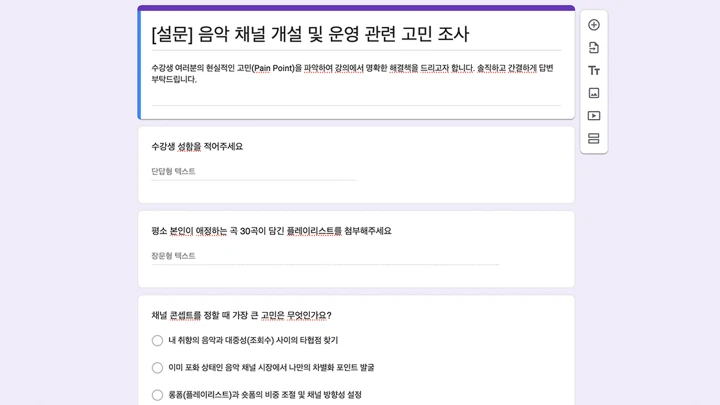This screenshot has height=405, width=720.
Task: Select radio option '내 취향의 음악과 대중성(조회수) 사이의 타협점 찾기'
Action: 157,341
